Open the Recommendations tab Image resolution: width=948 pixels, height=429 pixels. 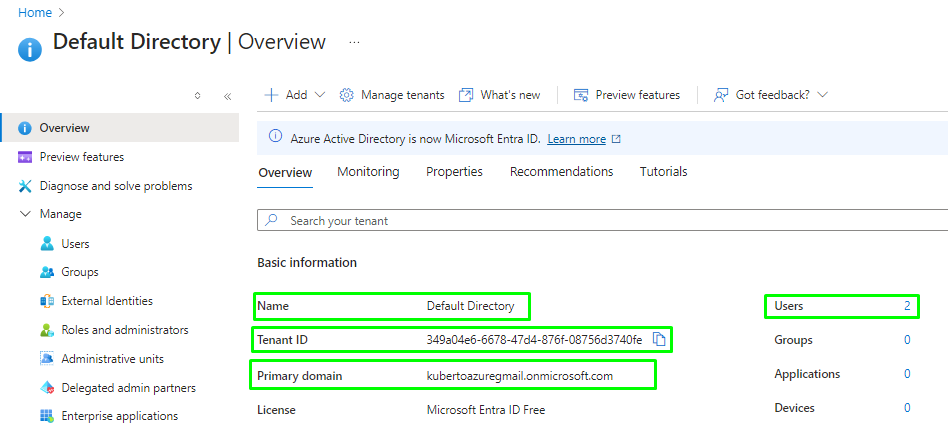[561, 172]
